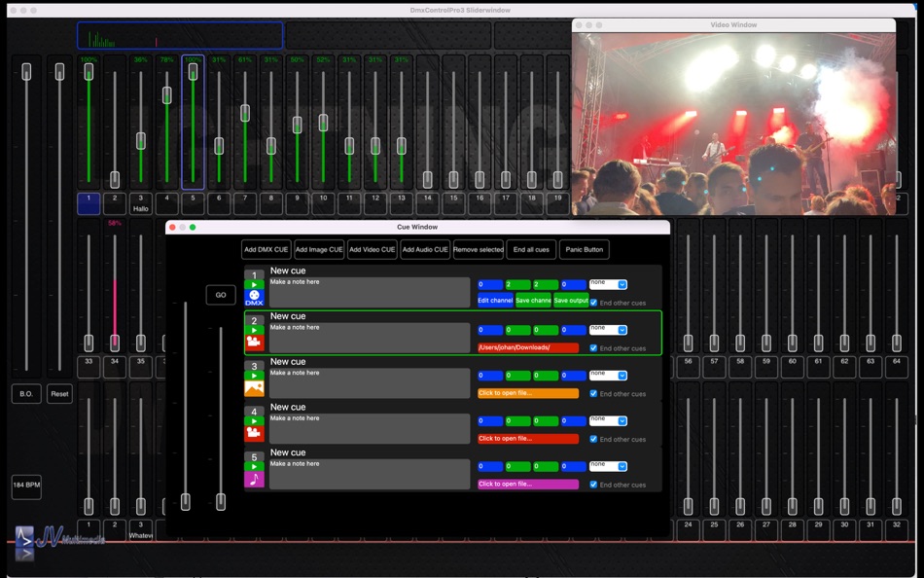Screen dimensions: 924x578
Task: Click the B.O. blackout button
Action: click(x=26, y=394)
